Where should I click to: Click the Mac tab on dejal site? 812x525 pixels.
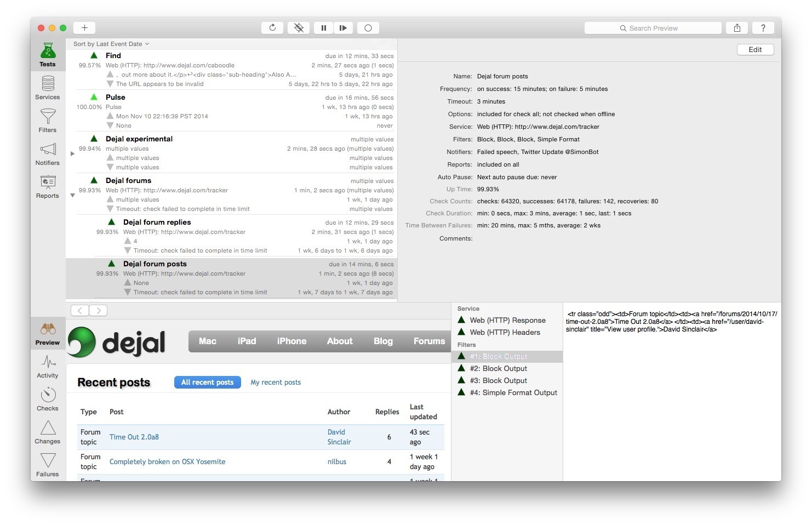click(208, 341)
